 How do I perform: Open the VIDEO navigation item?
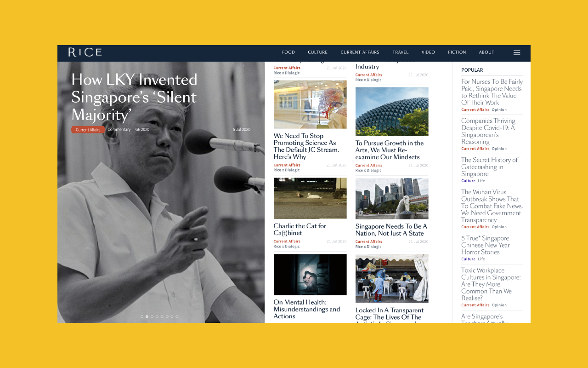[x=428, y=52]
